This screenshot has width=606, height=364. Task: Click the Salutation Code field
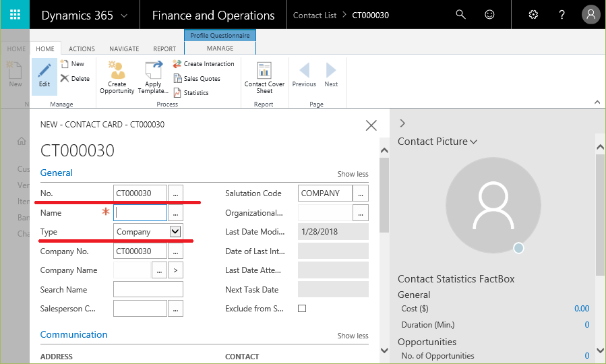(x=325, y=193)
